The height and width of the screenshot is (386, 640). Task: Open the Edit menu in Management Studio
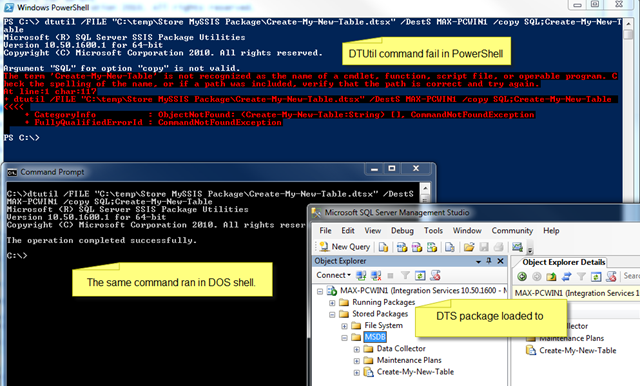pos(348,231)
